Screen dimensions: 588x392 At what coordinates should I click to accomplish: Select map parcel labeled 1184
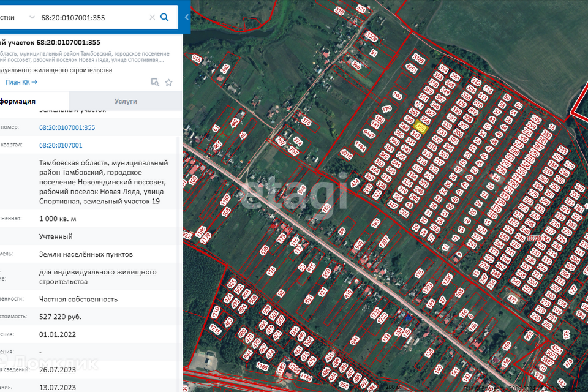(360, 147)
